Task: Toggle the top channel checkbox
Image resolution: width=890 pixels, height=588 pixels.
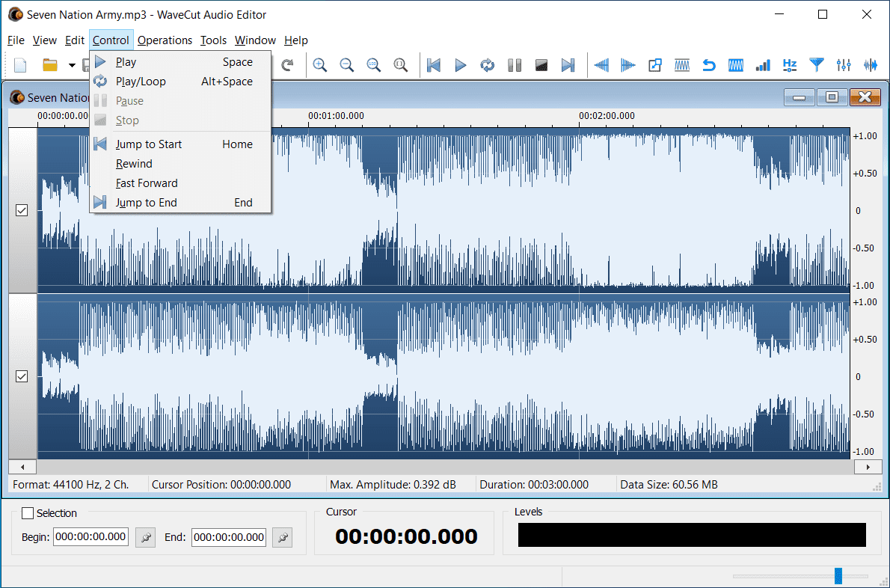Action: point(22,211)
